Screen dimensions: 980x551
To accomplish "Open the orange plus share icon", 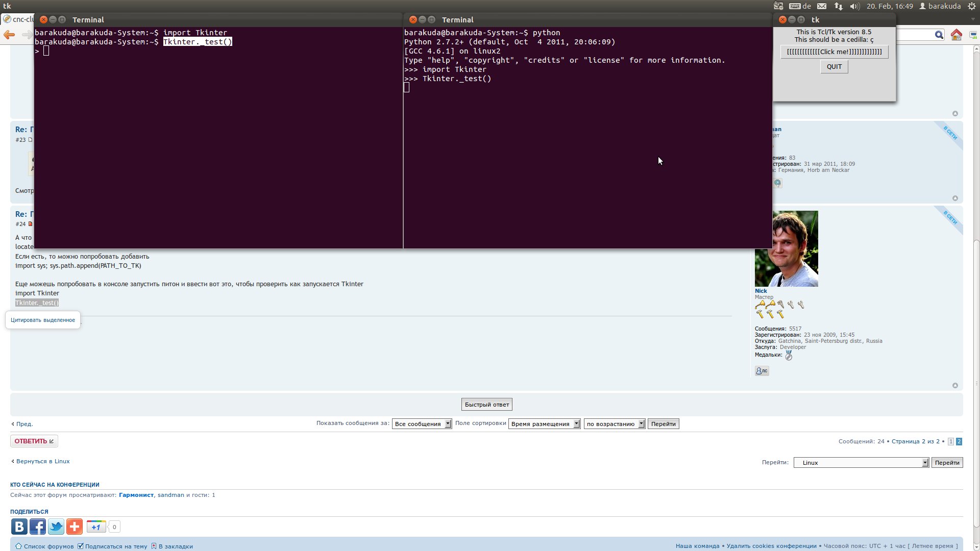I will click(x=75, y=527).
